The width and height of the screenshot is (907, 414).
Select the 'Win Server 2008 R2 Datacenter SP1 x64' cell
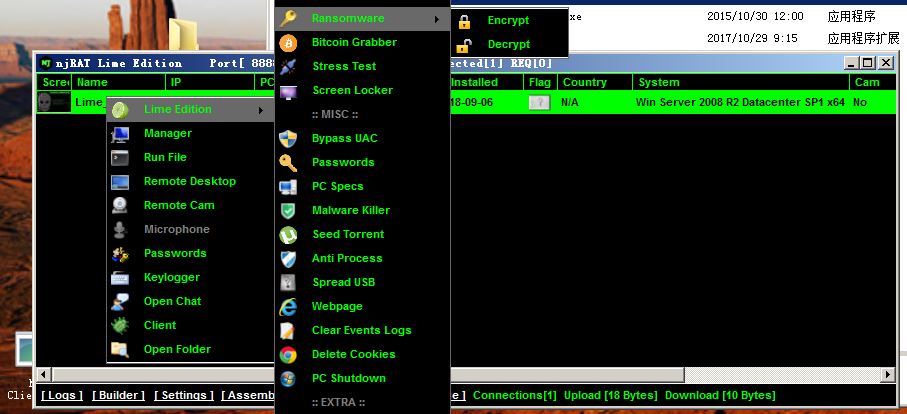pos(740,102)
